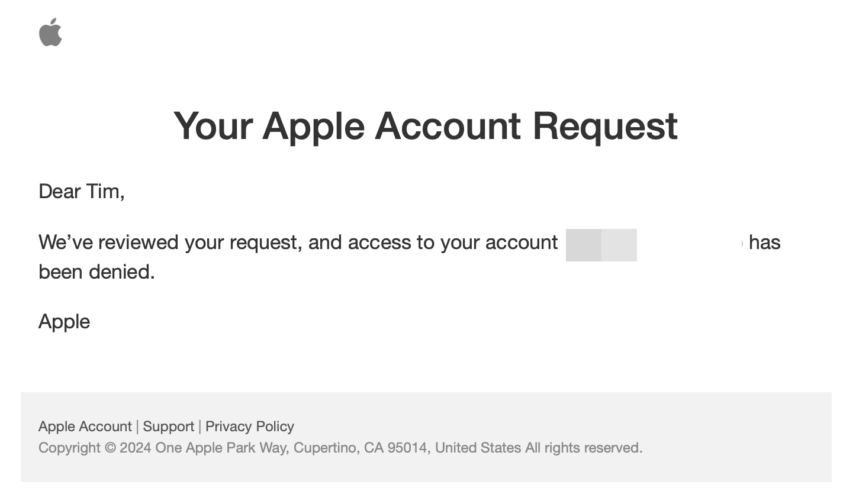
Task: Click the separator between Support and Privacy Policy
Action: pos(200,427)
